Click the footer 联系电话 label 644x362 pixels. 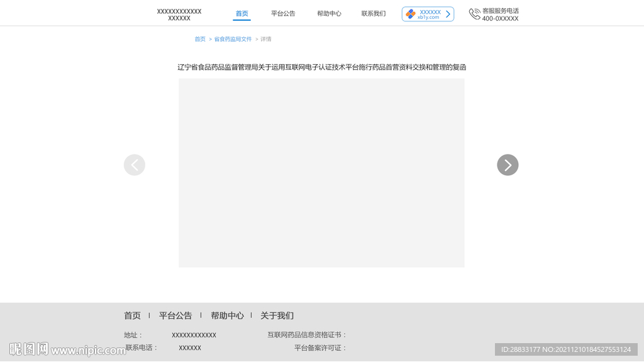click(x=142, y=348)
